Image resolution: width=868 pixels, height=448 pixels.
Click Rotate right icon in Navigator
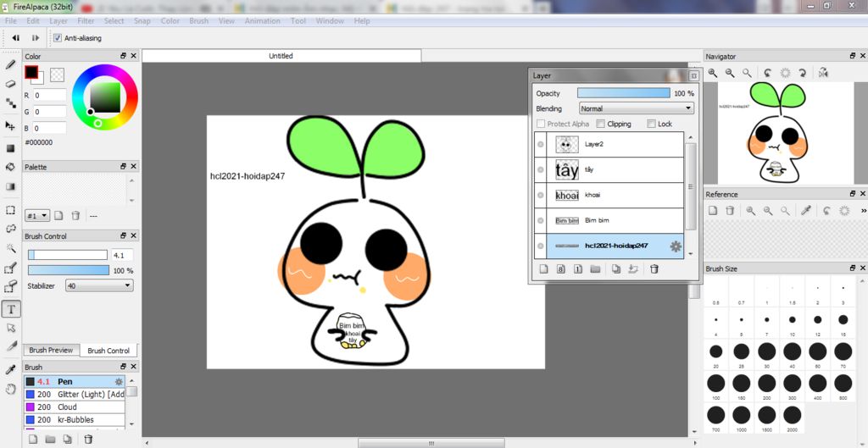pyautogui.click(x=802, y=73)
